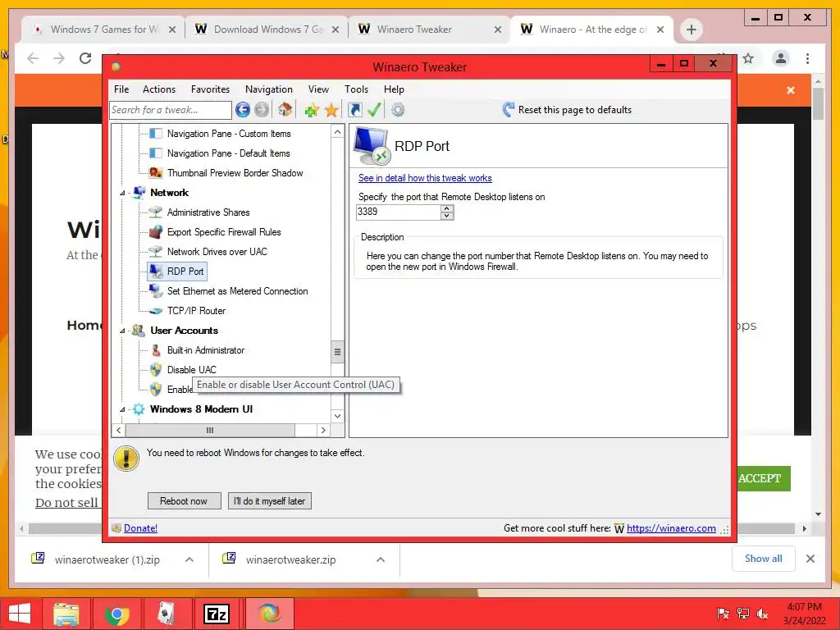Click the Set Ethernet as Metered Connection icon
The width and height of the screenshot is (840, 630).
(x=155, y=291)
